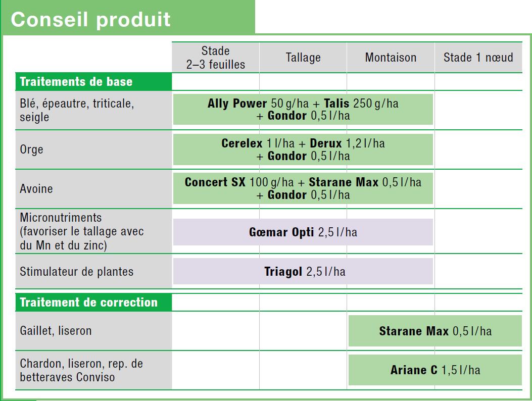532x401 pixels.
Task: Click the Conseil produit header
Action: (91, 20)
